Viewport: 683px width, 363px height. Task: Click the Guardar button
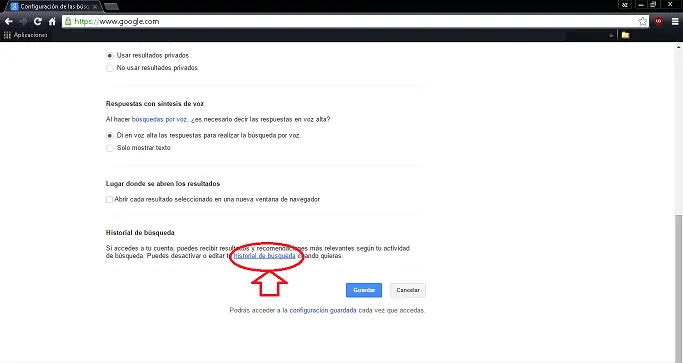pyautogui.click(x=364, y=290)
